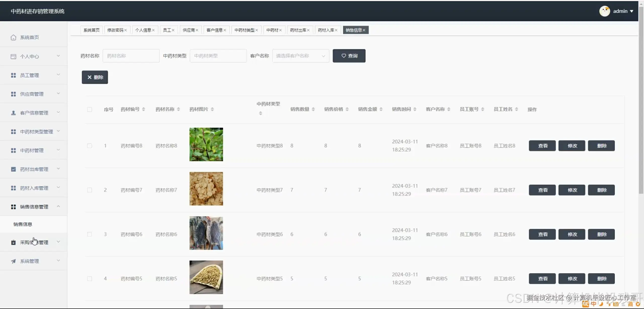Click the 查询 search button
644x309 pixels.
pyautogui.click(x=349, y=56)
